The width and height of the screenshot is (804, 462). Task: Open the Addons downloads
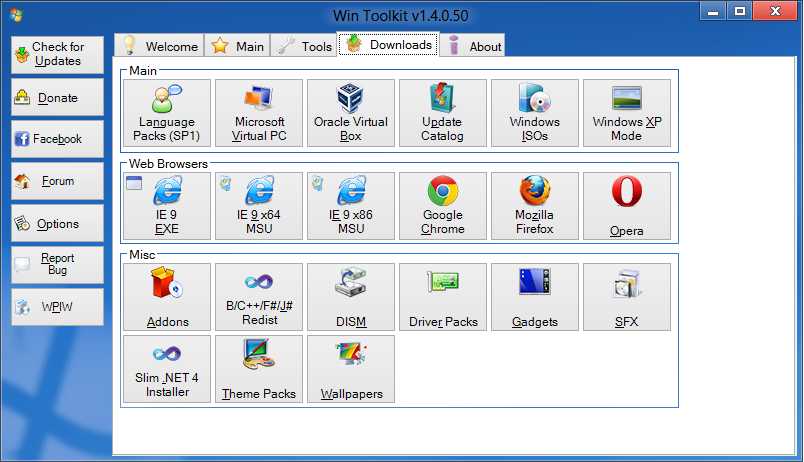tap(167, 297)
